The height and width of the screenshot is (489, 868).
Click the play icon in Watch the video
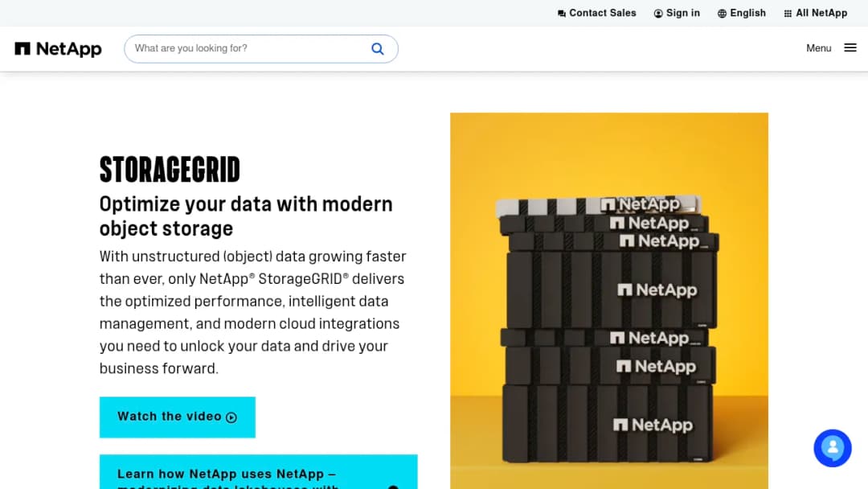(231, 417)
